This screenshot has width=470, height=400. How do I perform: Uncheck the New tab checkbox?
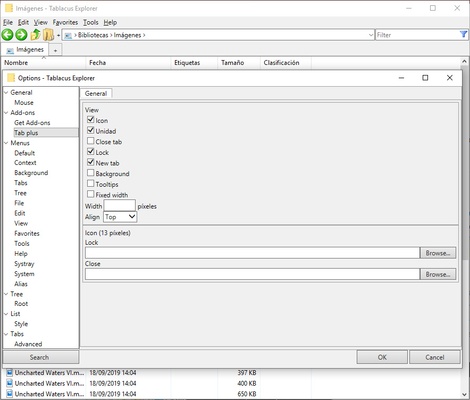(x=90, y=162)
